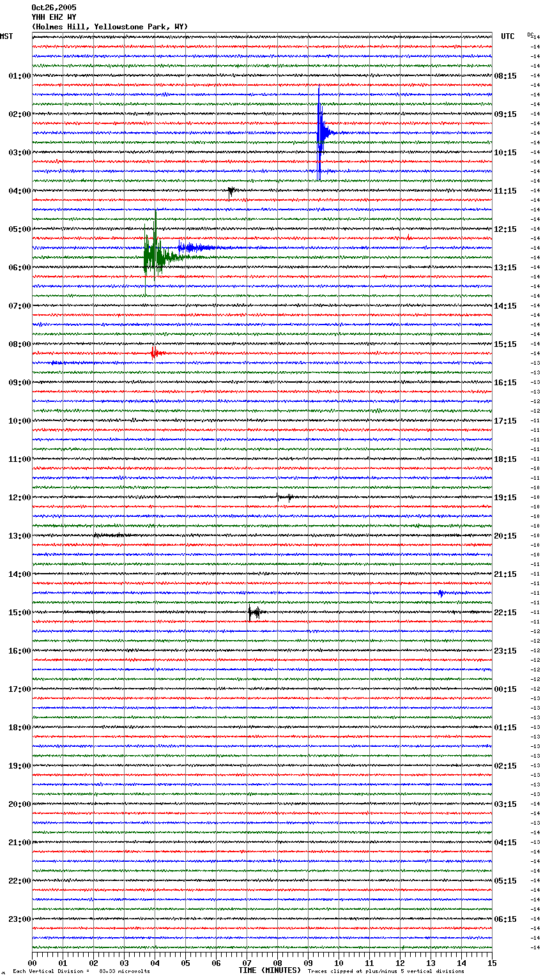Select the station code YHH EHZ WY
The width and height of the screenshot is (543, 980).
click(54, 17)
